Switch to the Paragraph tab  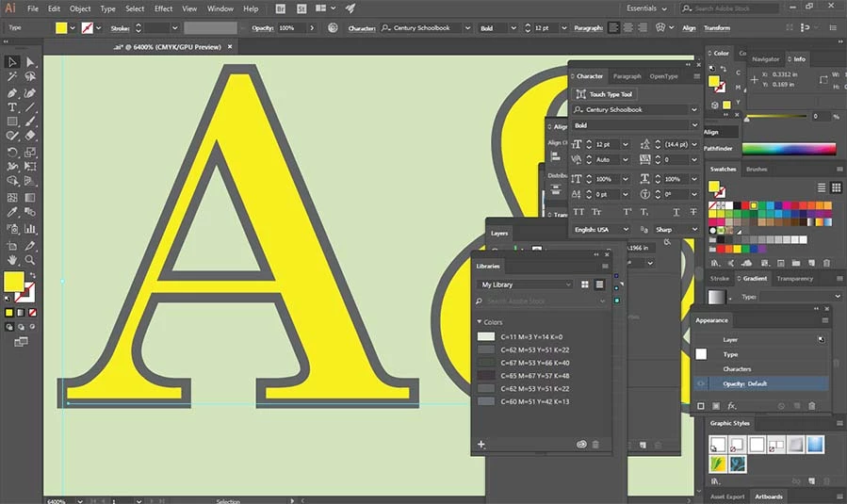[x=627, y=76]
